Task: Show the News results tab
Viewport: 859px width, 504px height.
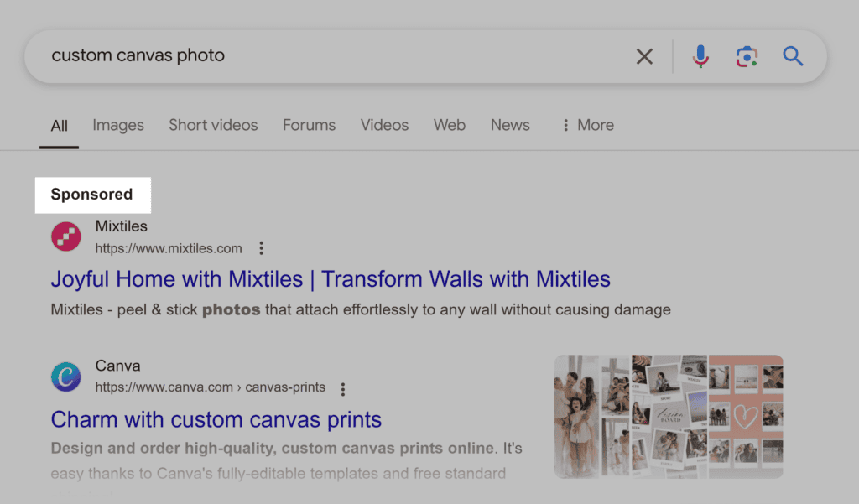Action: pos(510,125)
